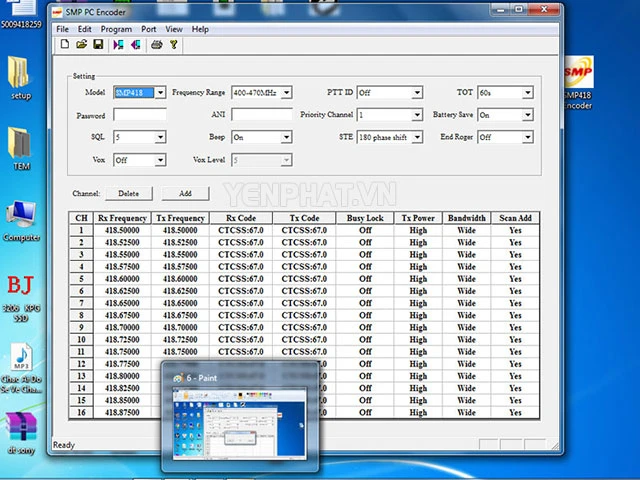Click the Print toolbar icon
Viewport: 640px width, 480px height.
(x=156, y=45)
